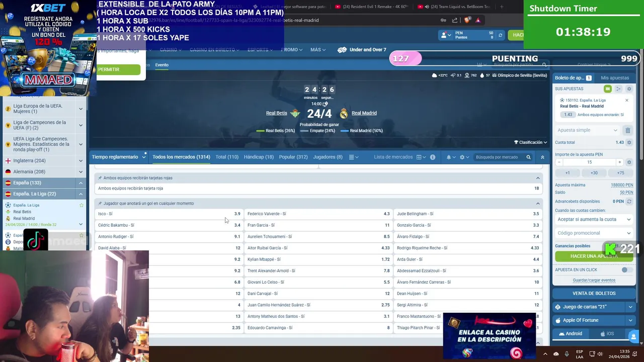Open Tiempo reglamentario dropdown
This screenshot has height=362, width=644.
(x=119, y=157)
